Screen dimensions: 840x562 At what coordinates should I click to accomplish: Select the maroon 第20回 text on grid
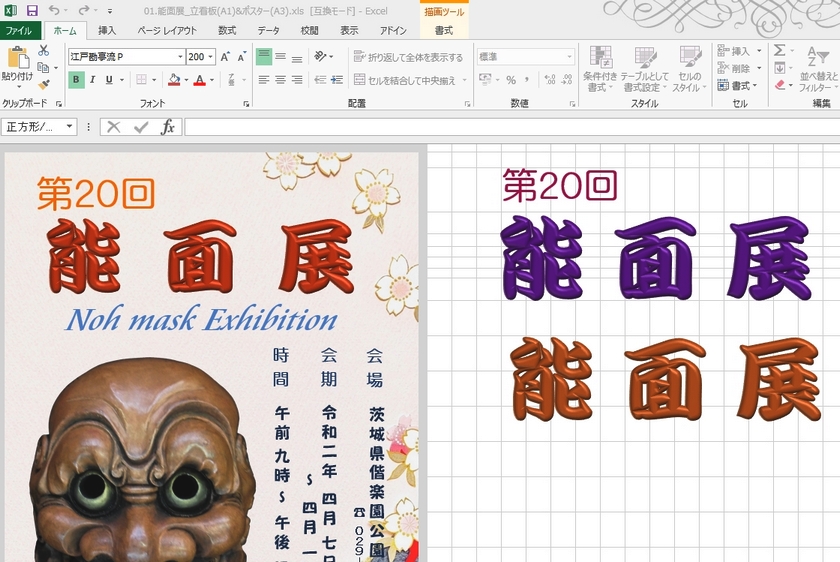pos(560,185)
